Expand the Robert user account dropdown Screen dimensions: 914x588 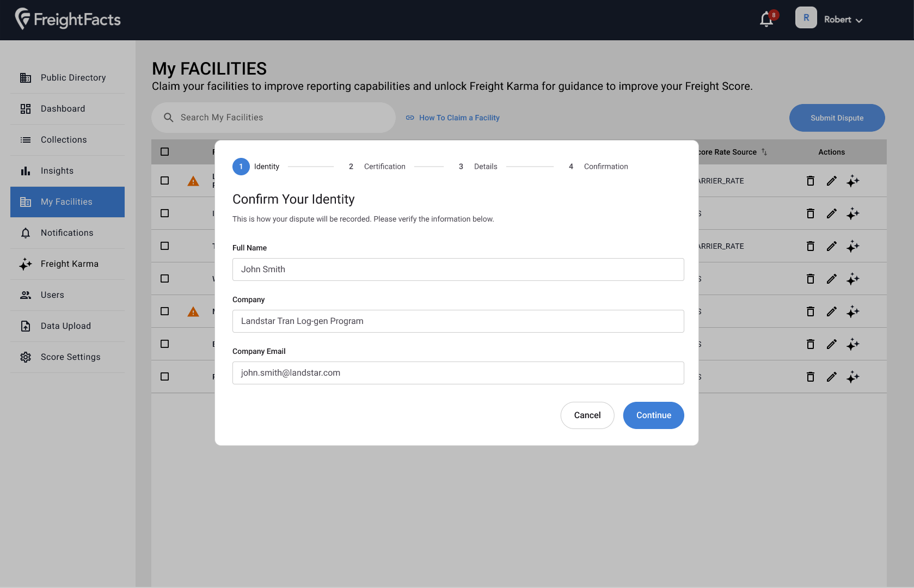[x=842, y=20]
